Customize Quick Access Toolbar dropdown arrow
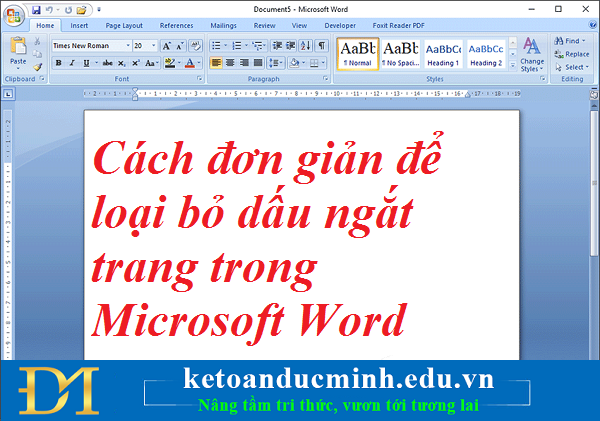The image size is (600, 421). [99, 10]
